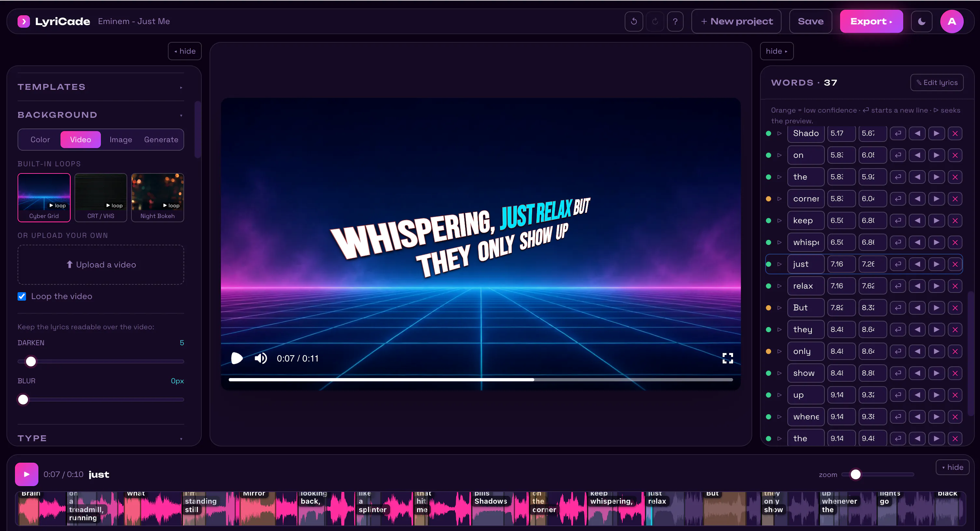Click Upload a video area

point(101,264)
